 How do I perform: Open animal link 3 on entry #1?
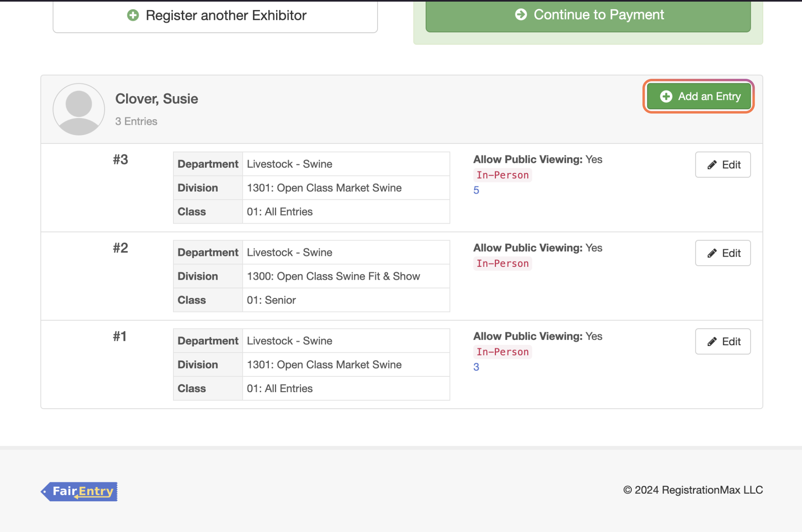[x=476, y=367]
